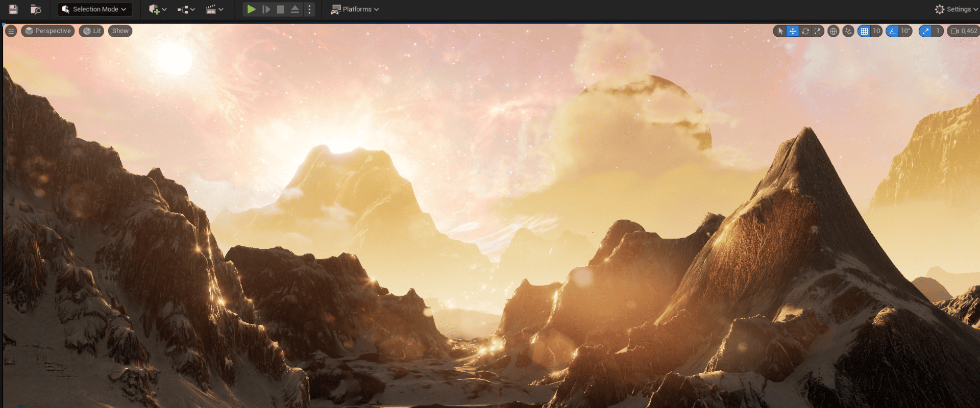Image resolution: width=980 pixels, height=408 pixels.
Task: Click the Show button in the viewport
Action: tap(120, 31)
